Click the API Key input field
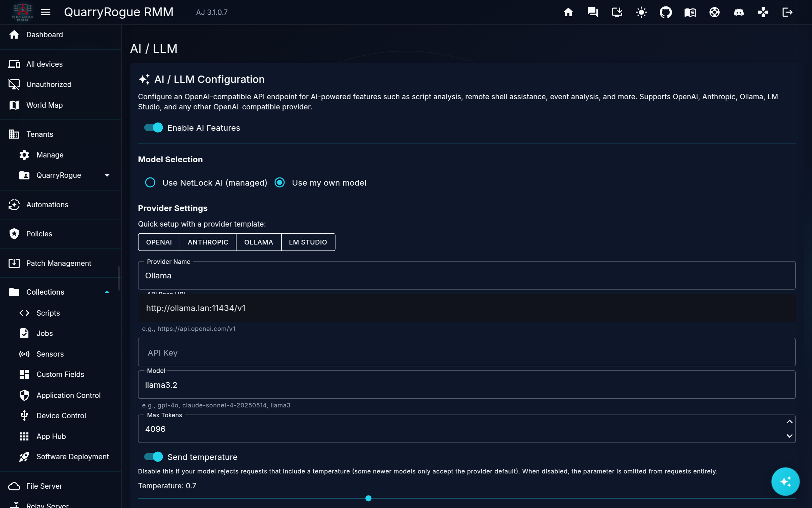Image resolution: width=812 pixels, height=508 pixels. pos(467,352)
